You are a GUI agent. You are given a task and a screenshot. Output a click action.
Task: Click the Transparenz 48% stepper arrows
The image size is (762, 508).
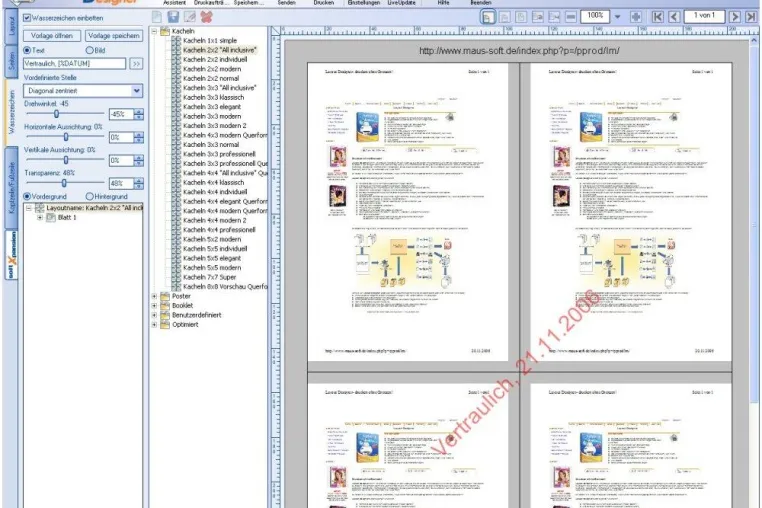click(x=139, y=183)
